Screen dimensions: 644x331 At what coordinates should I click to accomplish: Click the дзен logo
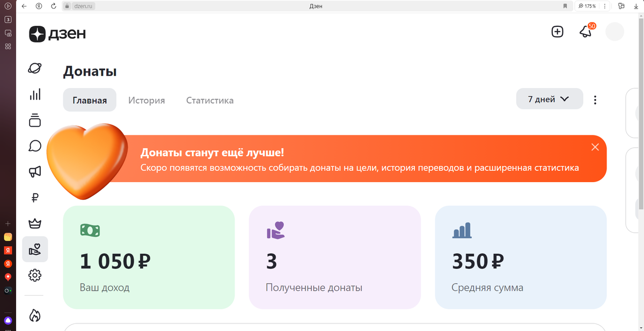(57, 34)
